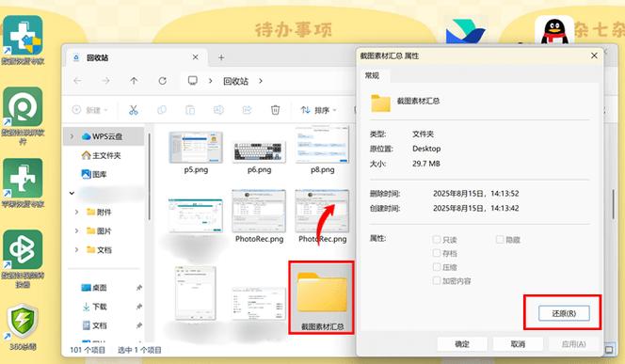Viewport: 625px width, 364px height.
Task: Expand the 文档 folder node with chevron
Action: [x=76, y=249]
